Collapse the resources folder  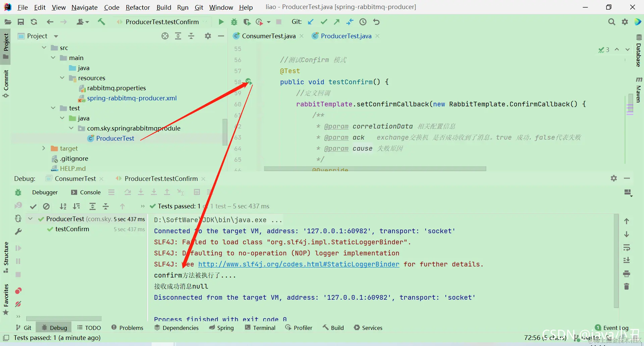pos(62,78)
